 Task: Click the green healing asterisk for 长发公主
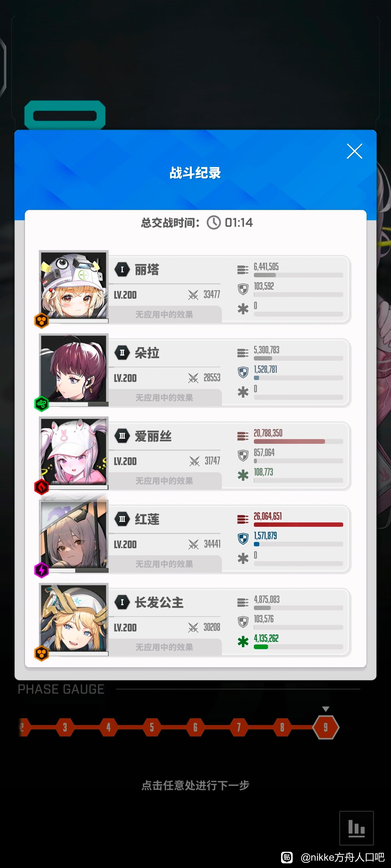243,642
